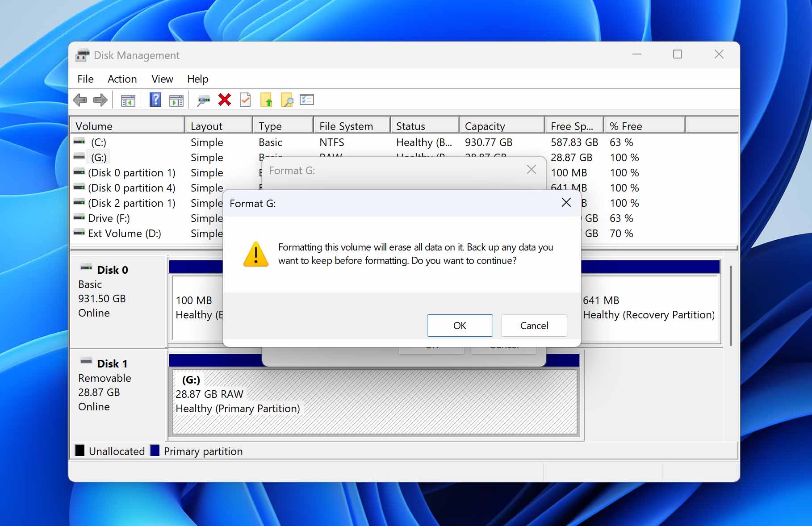Click the Disk 1 Removable label panel
Screen dimensions: 812x526
tap(118, 395)
